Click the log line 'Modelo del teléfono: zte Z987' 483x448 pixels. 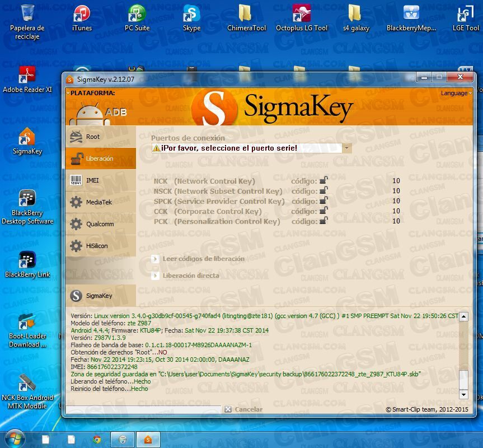coord(111,323)
